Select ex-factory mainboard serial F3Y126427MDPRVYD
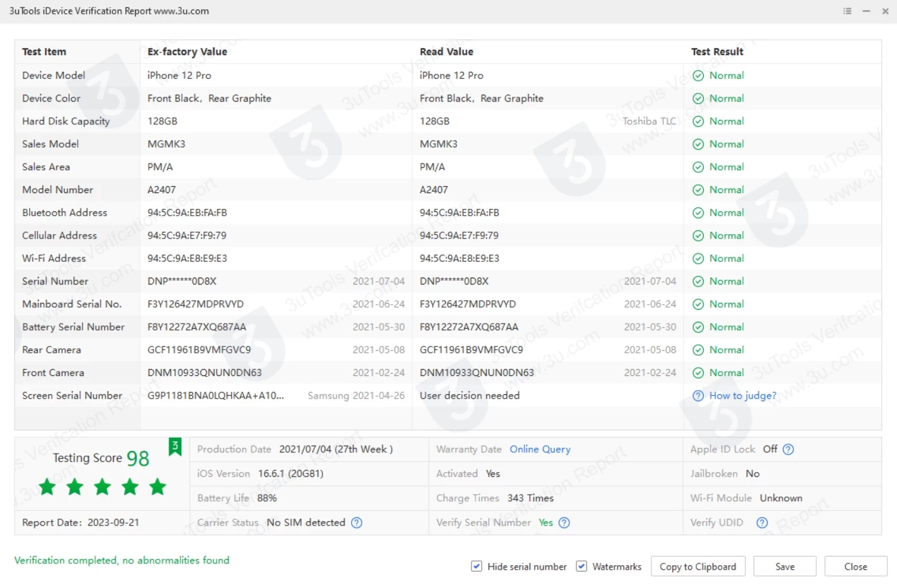The width and height of the screenshot is (897, 588). tap(196, 304)
